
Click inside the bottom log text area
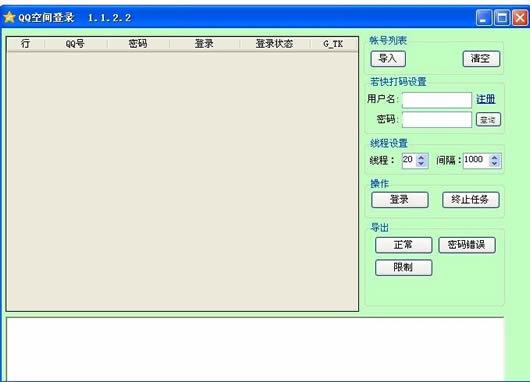point(255,349)
